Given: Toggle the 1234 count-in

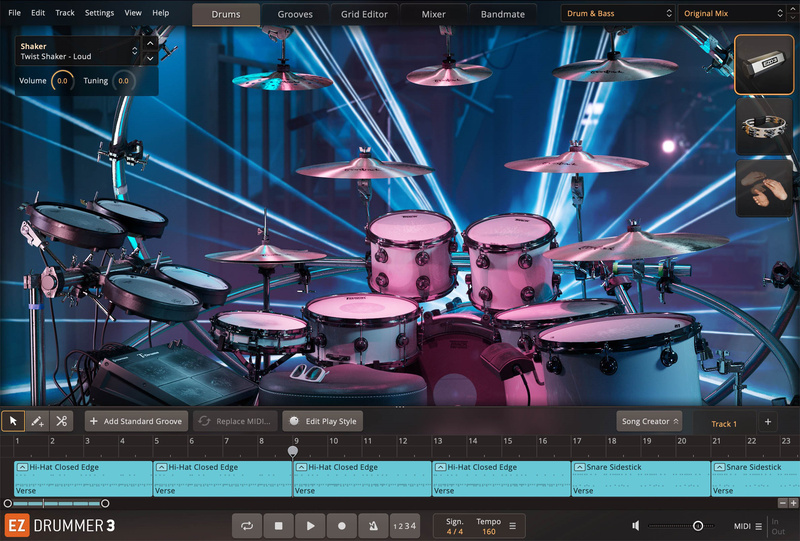Looking at the screenshot, I should coord(405,526).
